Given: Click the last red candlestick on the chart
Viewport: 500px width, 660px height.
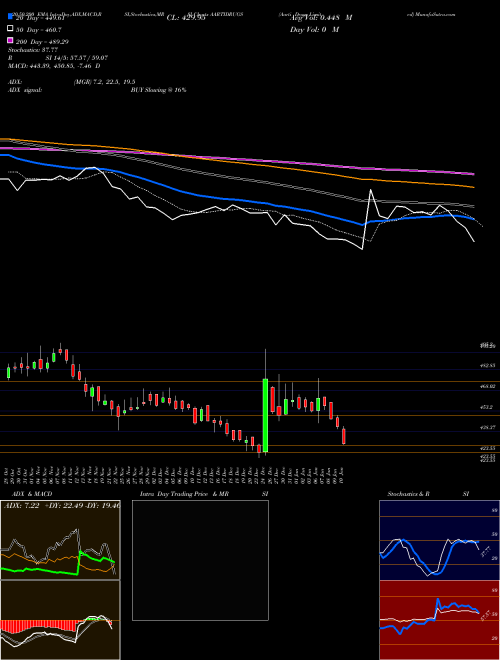Looking at the screenshot, I should [x=344, y=436].
